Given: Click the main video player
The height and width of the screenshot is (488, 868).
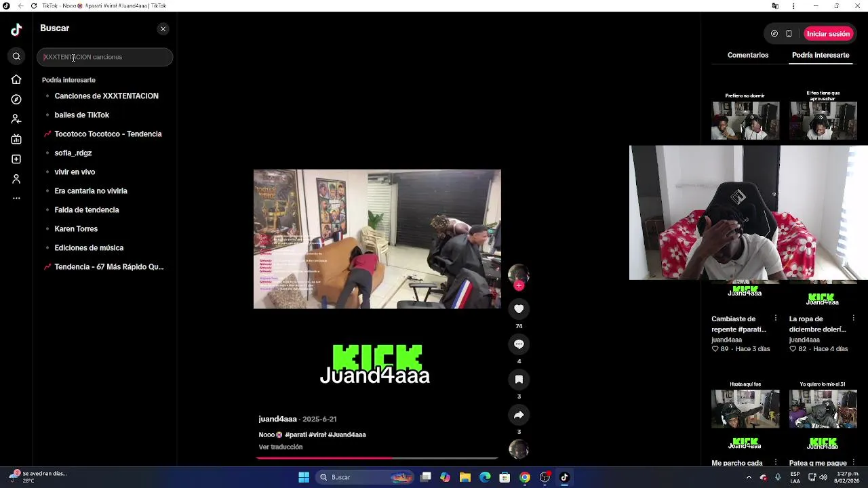Looking at the screenshot, I should pyautogui.click(x=377, y=239).
